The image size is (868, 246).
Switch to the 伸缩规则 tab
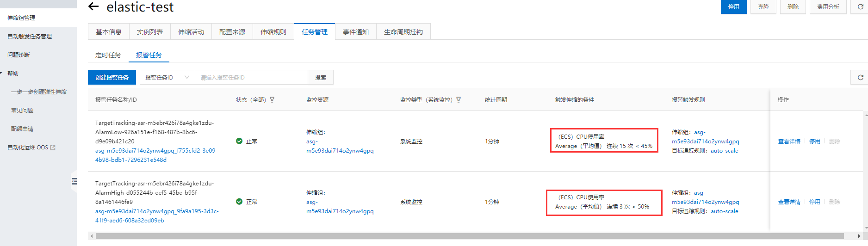coord(273,32)
